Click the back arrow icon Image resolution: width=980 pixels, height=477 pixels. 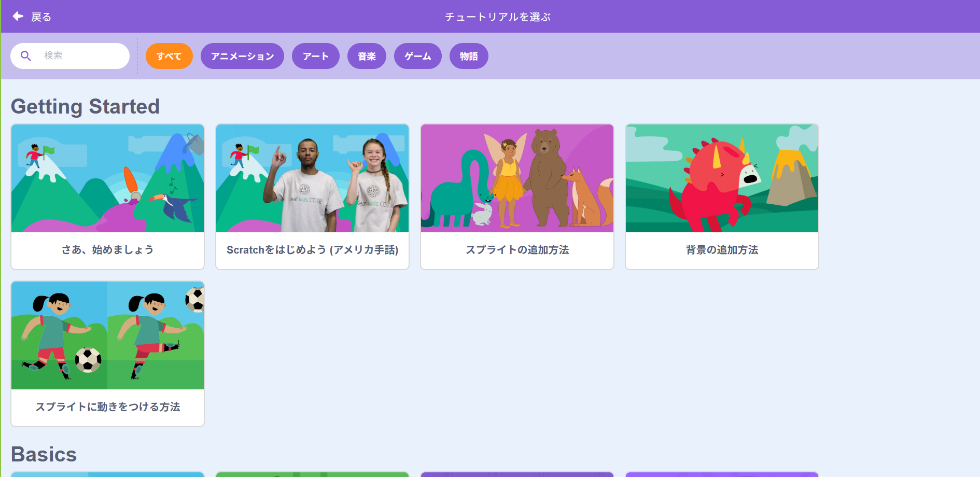pos(18,17)
